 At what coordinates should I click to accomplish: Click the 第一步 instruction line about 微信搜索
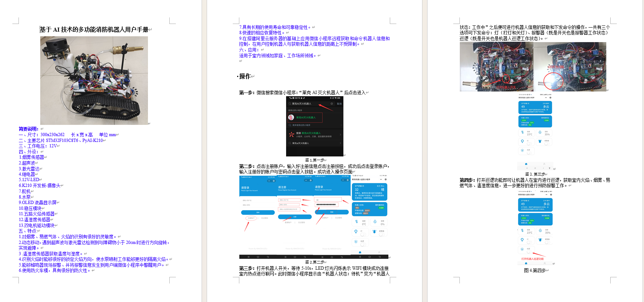[302, 93]
